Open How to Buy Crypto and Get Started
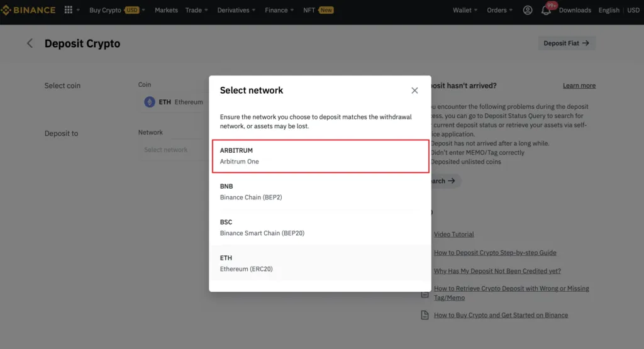 pos(501,315)
